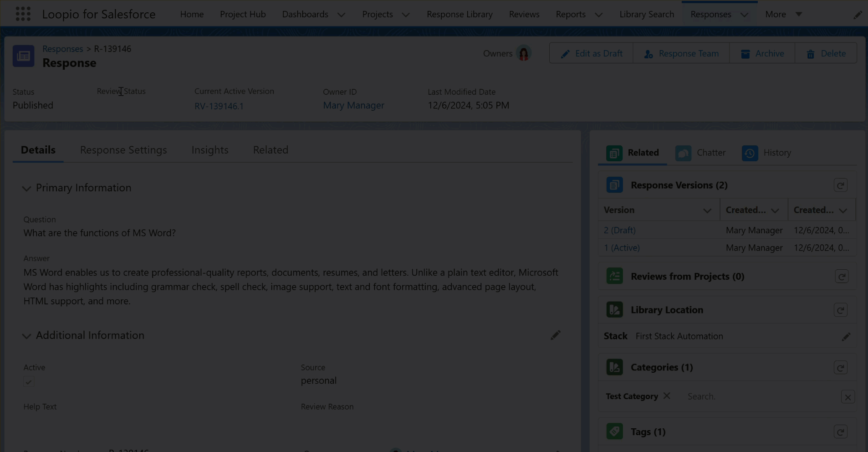Open the Response Team button

(681, 53)
